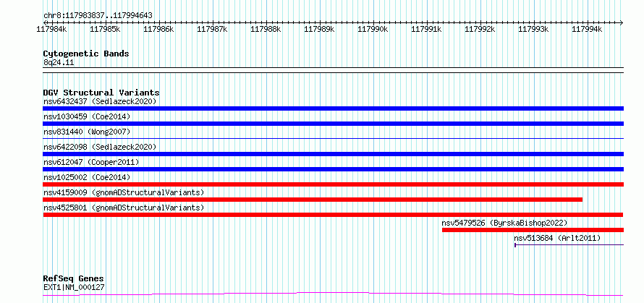Click the nsv6422098 (Sedlazeck2020) label
Screen dimensions: 644x303
click(x=100, y=147)
